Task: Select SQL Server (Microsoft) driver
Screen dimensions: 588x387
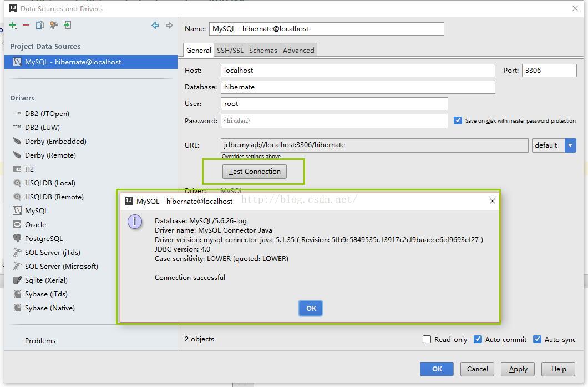Action: point(61,266)
